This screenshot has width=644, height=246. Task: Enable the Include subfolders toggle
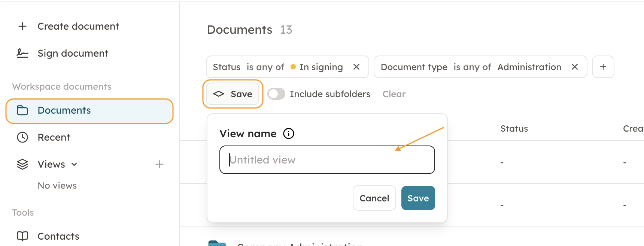pos(276,94)
